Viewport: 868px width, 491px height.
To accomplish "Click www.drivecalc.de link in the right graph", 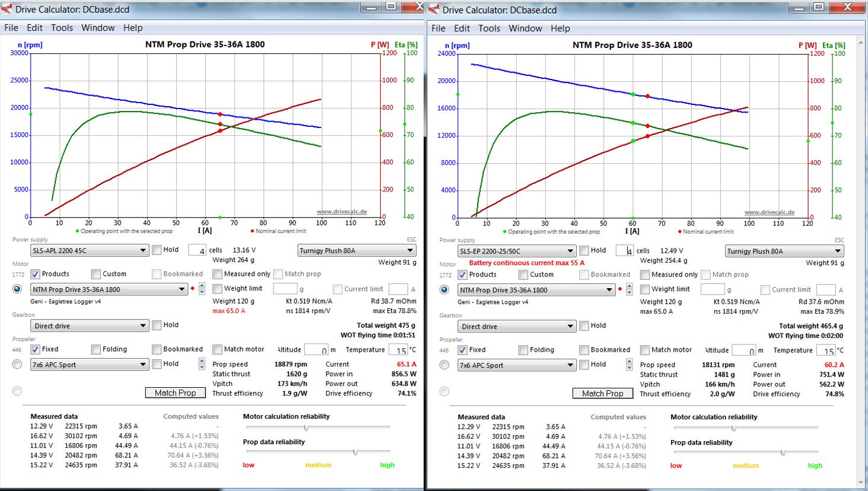I will pyautogui.click(x=769, y=212).
